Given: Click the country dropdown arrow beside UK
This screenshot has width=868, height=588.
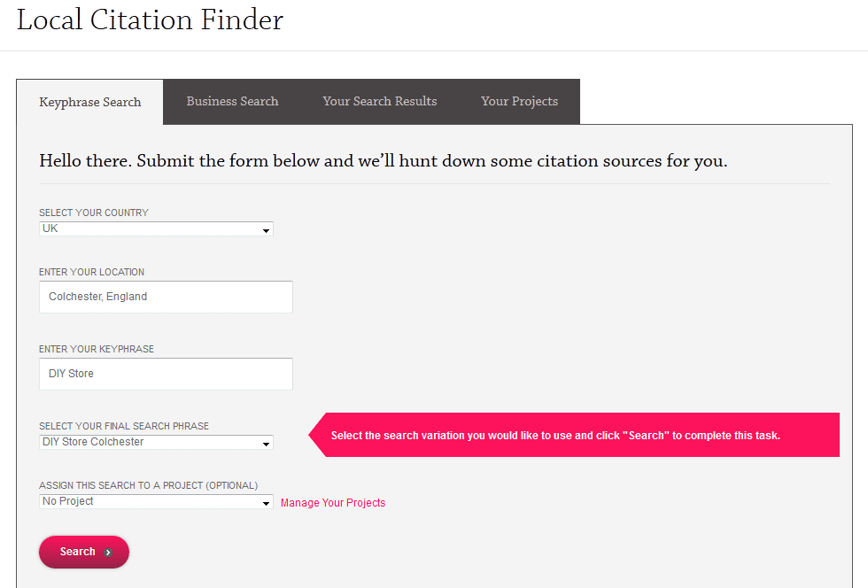Looking at the screenshot, I should [266, 230].
